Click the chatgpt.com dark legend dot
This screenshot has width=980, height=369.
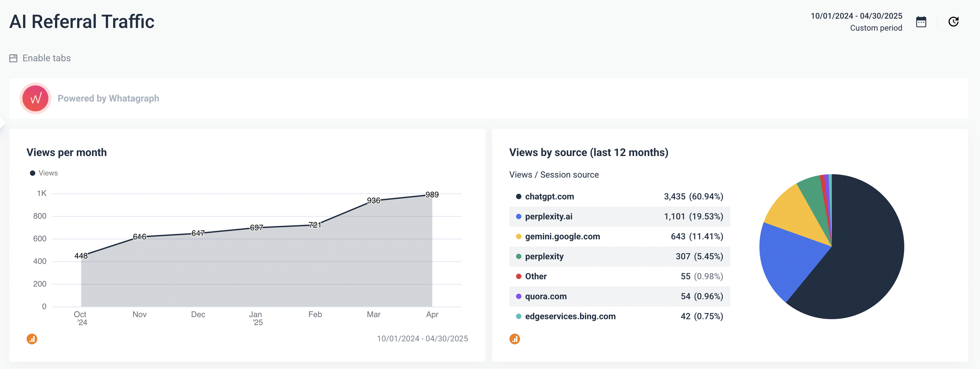point(519,197)
